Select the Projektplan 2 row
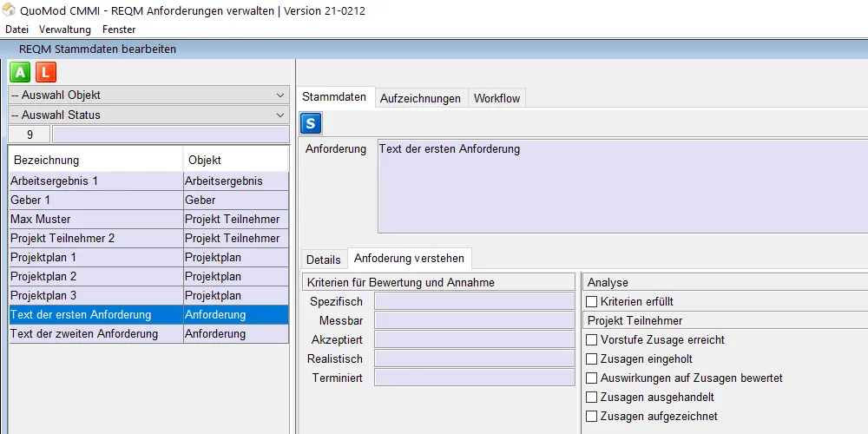868x434 pixels. [95, 276]
